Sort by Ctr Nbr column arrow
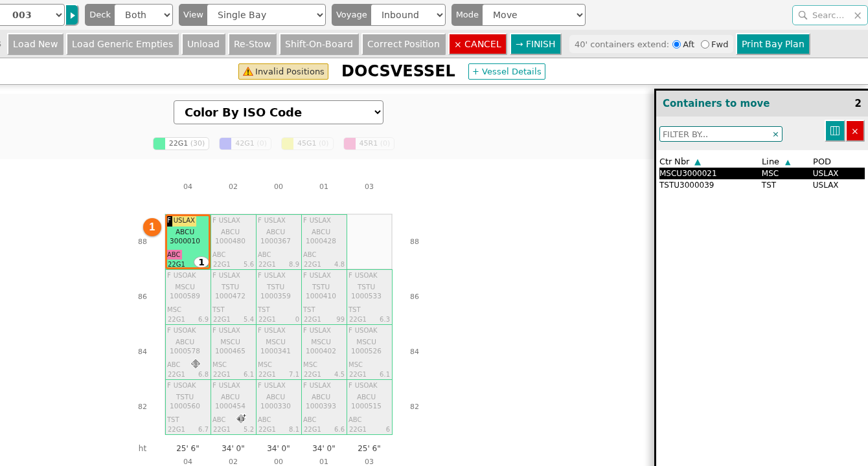This screenshot has width=868, height=466. pos(698,162)
